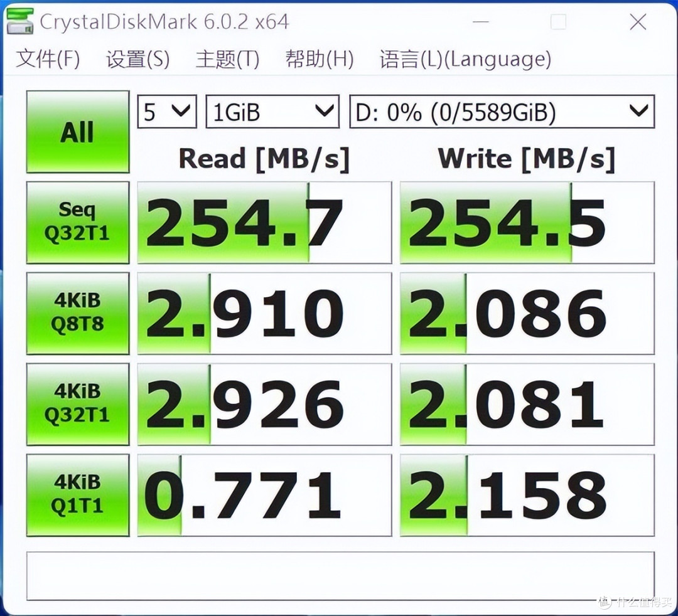The height and width of the screenshot is (616, 678).
Task: Click the Seq read result 254.7
Action: click(265, 223)
